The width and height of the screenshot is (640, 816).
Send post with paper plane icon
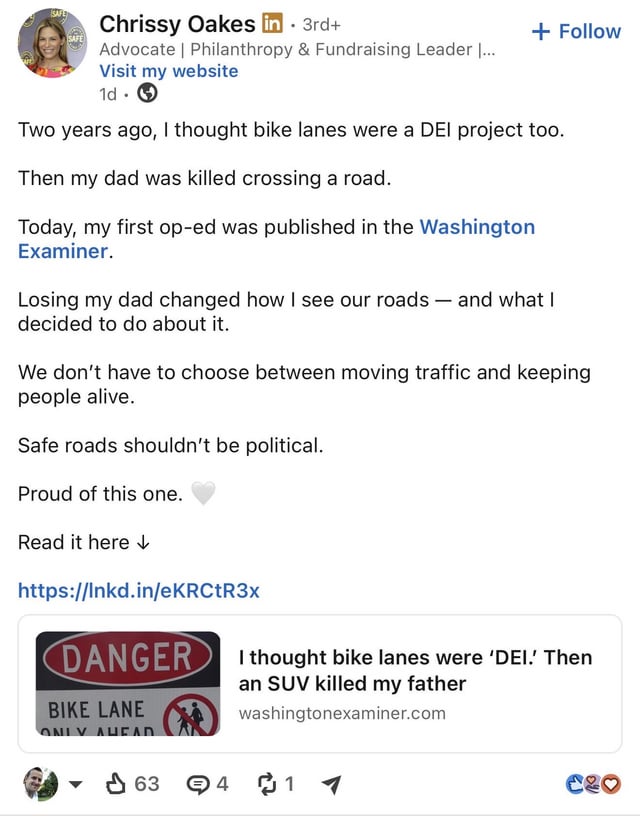click(x=331, y=784)
